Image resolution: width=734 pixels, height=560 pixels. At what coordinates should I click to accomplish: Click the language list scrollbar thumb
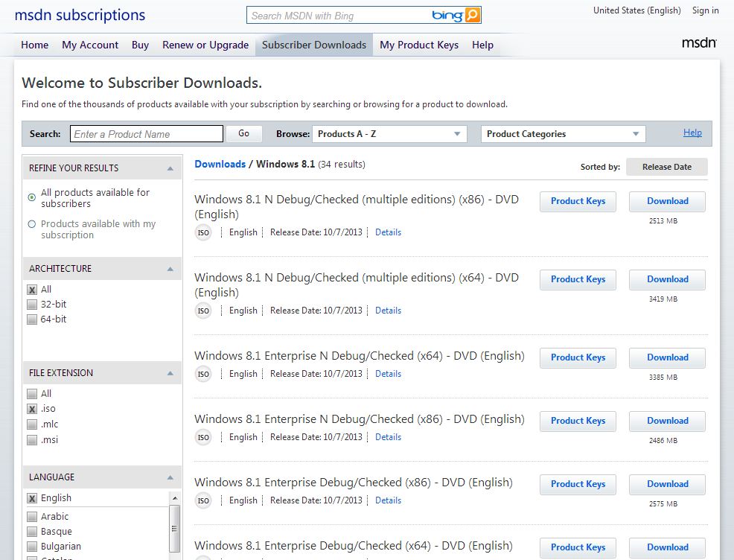pos(174,528)
